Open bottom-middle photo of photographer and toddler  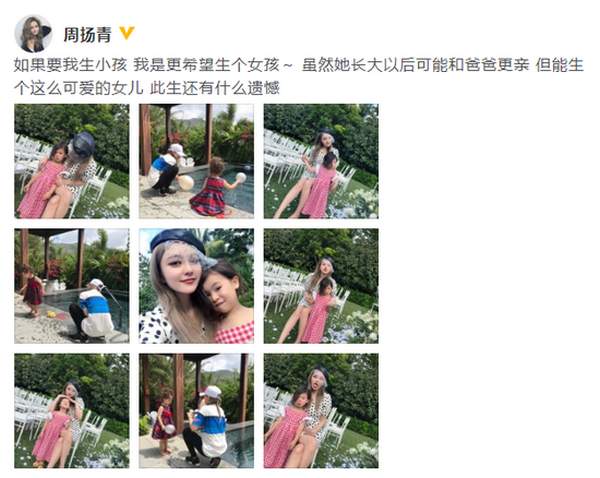196,411
